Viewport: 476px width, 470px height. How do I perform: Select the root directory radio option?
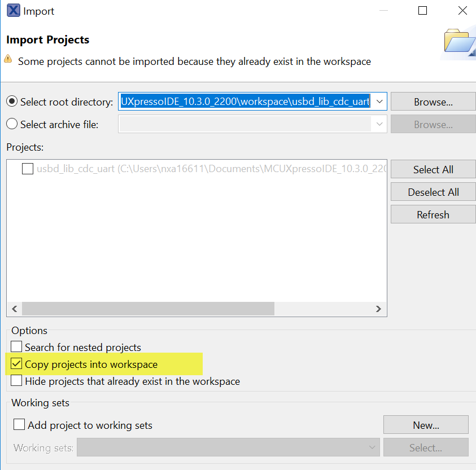click(12, 102)
